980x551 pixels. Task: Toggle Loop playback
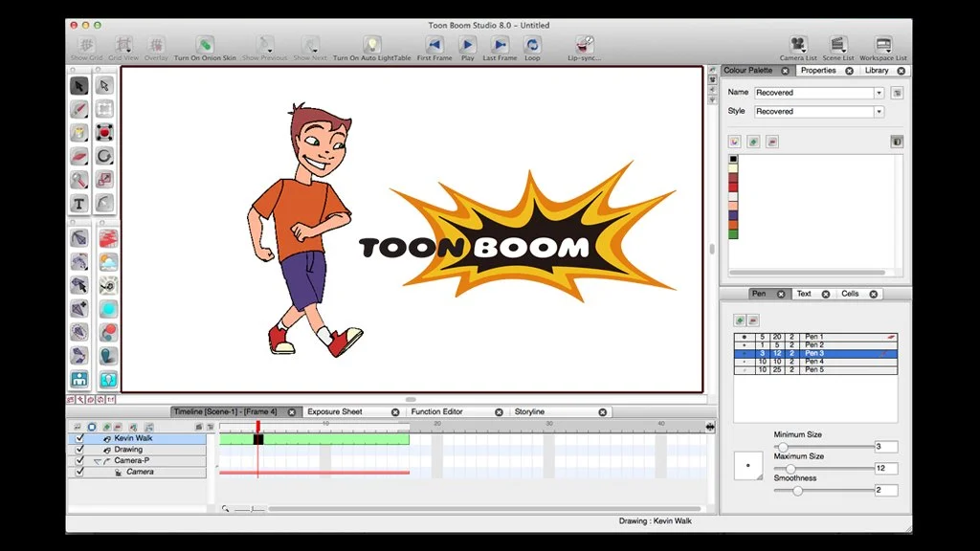tap(532, 49)
